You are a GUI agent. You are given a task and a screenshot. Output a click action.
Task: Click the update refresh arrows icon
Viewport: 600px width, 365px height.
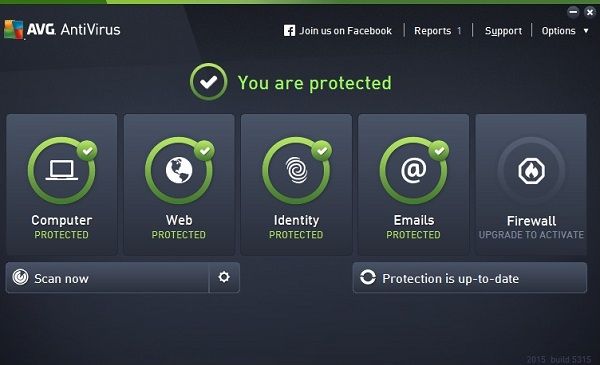pyautogui.click(x=368, y=277)
